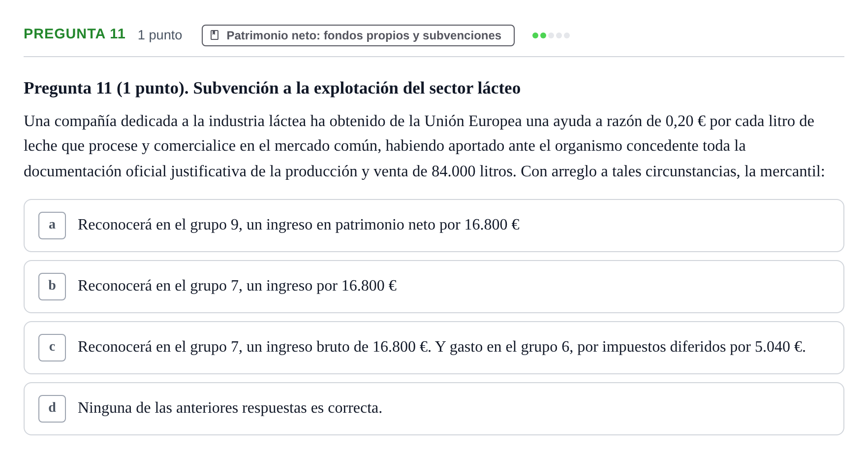The width and height of the screenshot is (868, 459).
Task: Select answer letter box c
Action: tap(52, 348)
